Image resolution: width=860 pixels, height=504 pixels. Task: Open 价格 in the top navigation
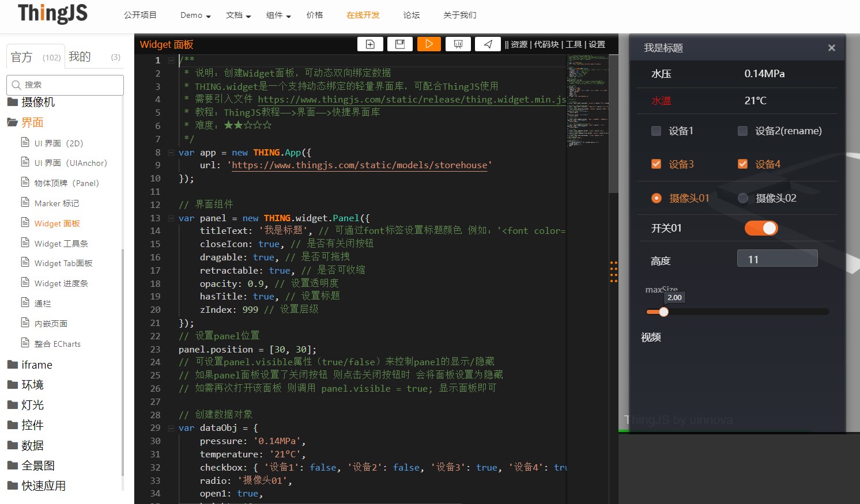pos(315,15)
